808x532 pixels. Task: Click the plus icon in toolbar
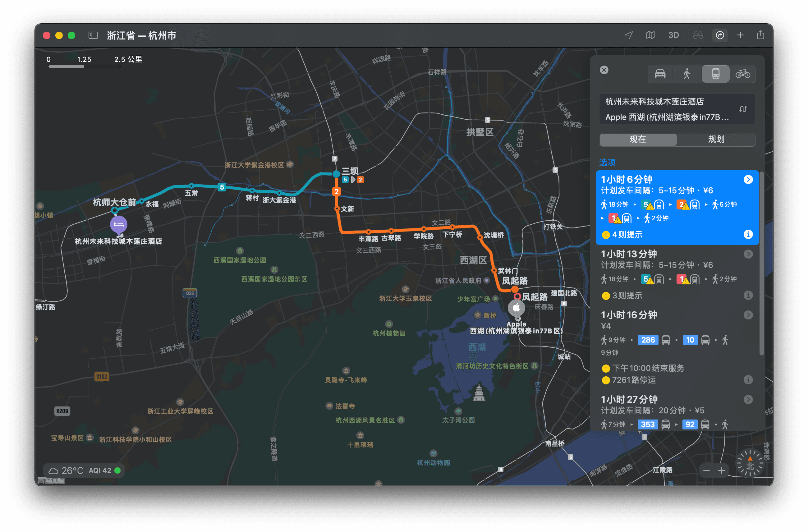[x=740, y=35]
